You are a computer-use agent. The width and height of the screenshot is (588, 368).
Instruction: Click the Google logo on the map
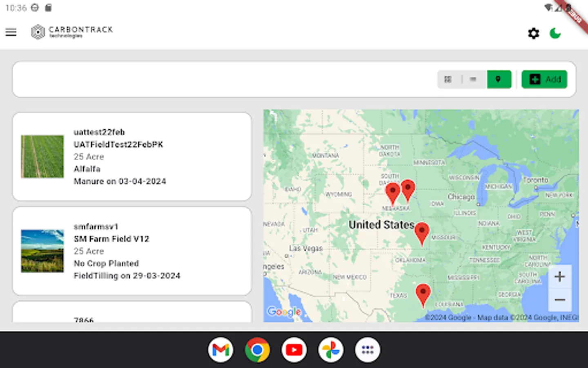(284, 312)
